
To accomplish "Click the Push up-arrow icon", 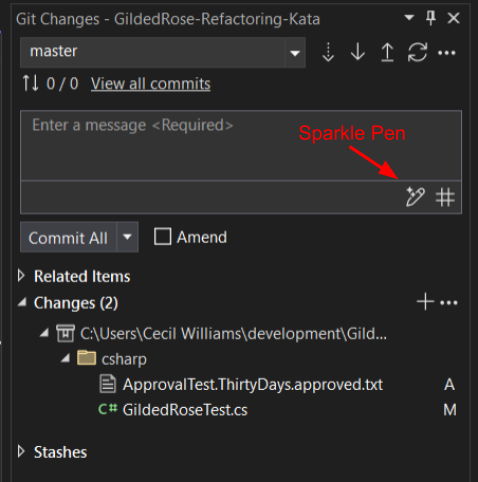I will pyautogui.click(x=387, y=52).
